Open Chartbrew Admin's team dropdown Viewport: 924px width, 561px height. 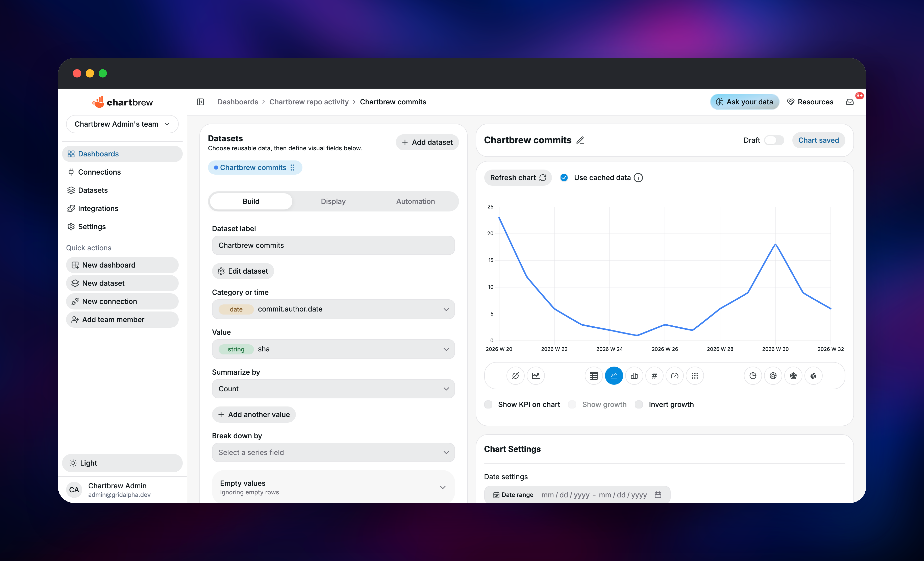pyautogui.click(x=122, y=124)
